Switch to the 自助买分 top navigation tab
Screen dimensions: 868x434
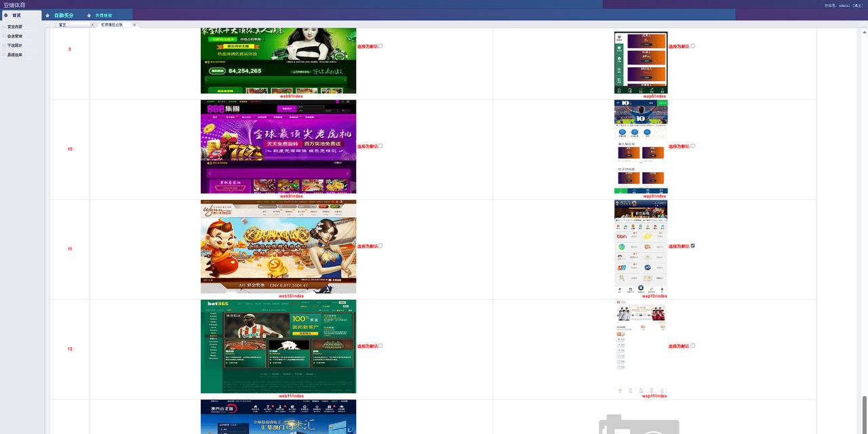tap(62, 15)
